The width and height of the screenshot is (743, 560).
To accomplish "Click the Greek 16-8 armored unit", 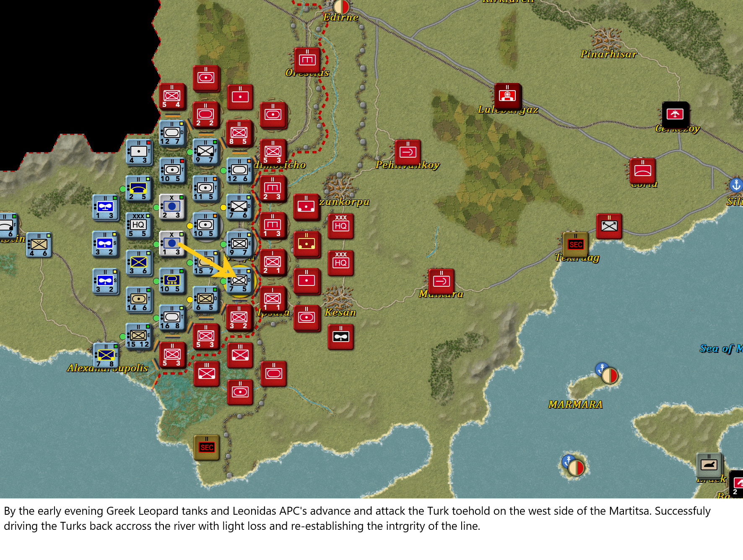I will click(x=172, y=318).
